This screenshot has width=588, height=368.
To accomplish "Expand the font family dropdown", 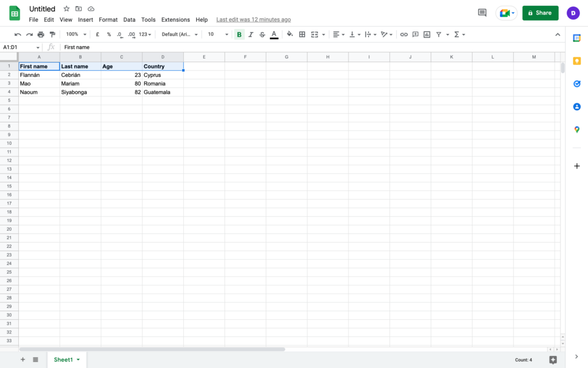I will (180, 34).
